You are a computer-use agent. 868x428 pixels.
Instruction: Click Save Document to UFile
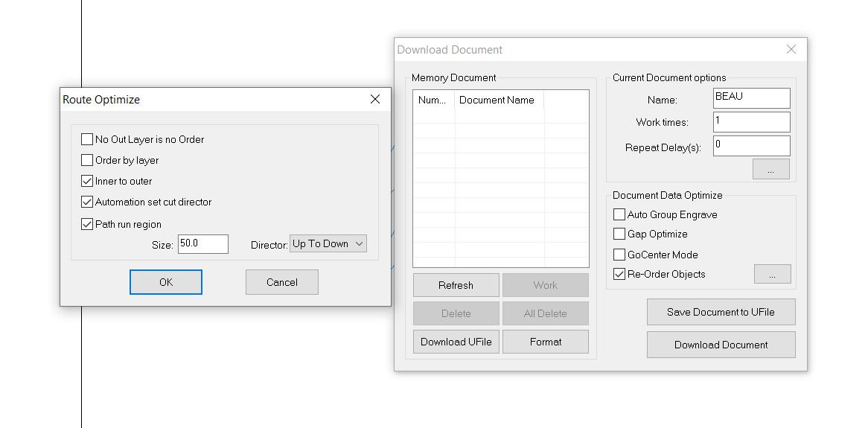tap(721, 312)
